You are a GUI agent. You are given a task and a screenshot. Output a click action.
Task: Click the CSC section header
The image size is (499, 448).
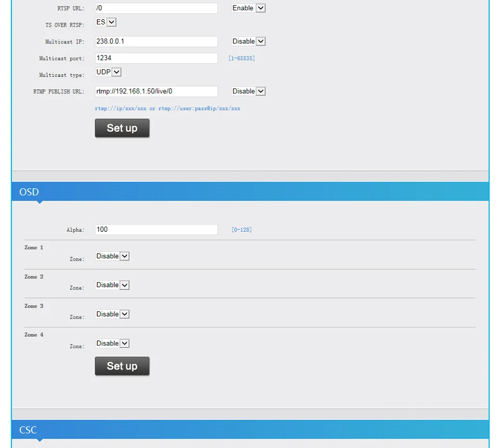point(250,429)
